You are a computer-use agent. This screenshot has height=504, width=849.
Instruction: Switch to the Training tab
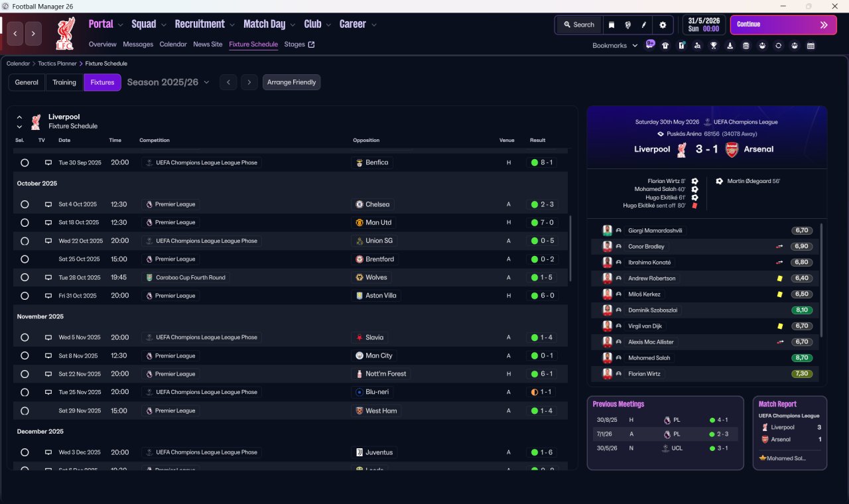(x=64, y=82)
